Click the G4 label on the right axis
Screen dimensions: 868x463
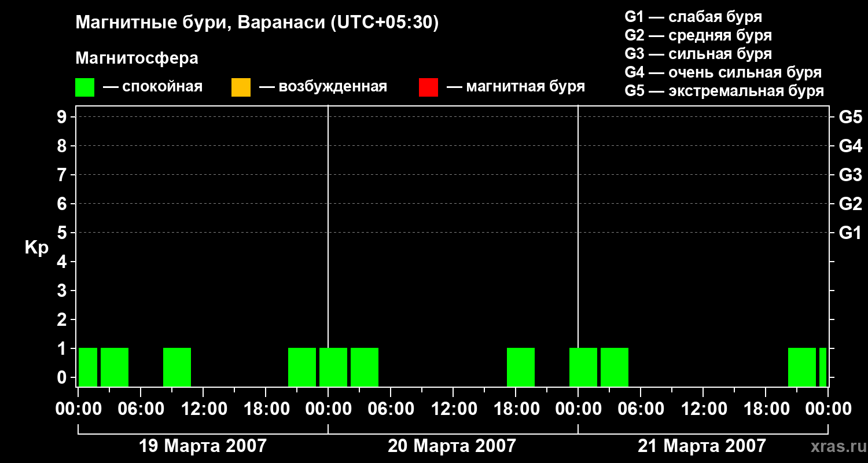(850, 146)
